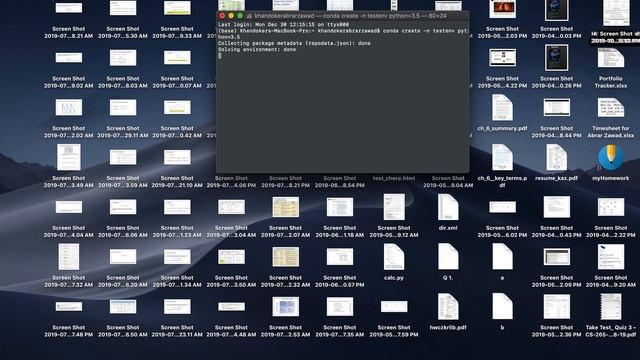The height and width of the screenshot is (360, 640).
Task: Select Screen Shot 2019-07...2.53 AM
Action: 285,307
